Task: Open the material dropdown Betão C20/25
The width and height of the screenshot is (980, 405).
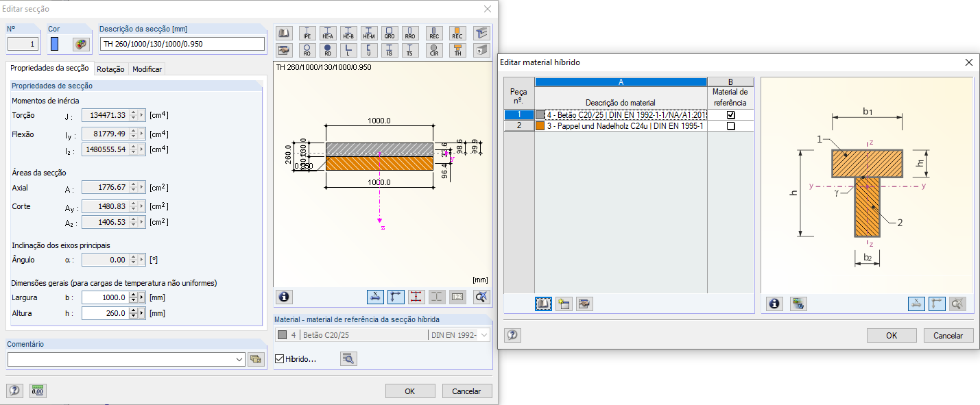Action: click(x=484, y=335)
